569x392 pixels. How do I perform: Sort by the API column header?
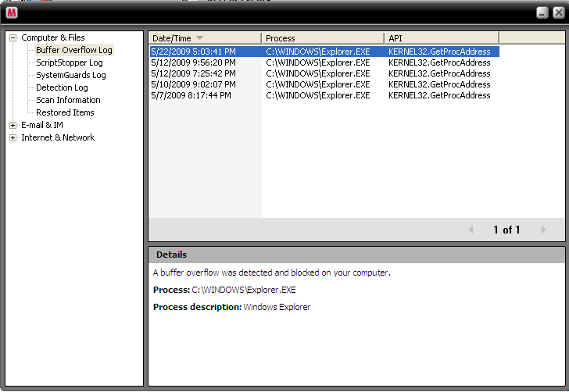(441, 37)
